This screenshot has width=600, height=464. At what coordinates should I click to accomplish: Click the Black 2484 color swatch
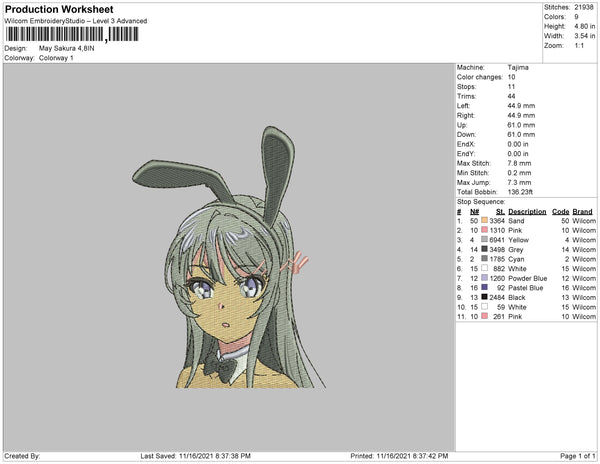tap(484, 297)
